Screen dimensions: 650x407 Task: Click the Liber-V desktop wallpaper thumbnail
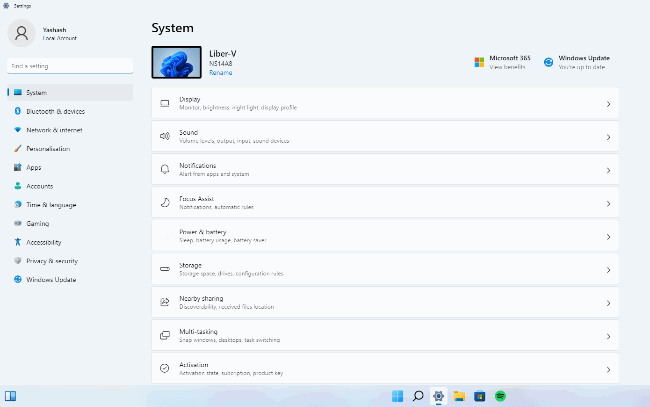point(177,62)
